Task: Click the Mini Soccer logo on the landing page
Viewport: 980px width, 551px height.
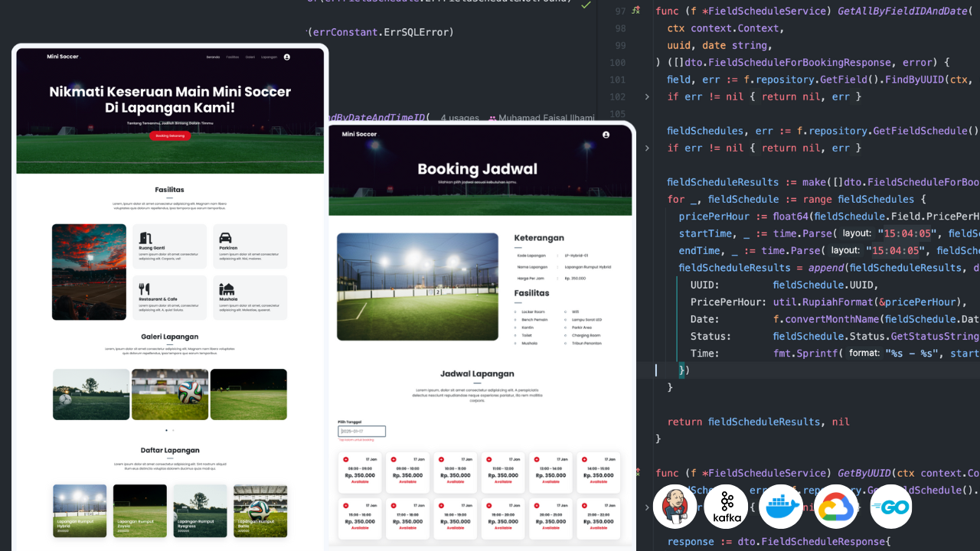Action: 63,57
